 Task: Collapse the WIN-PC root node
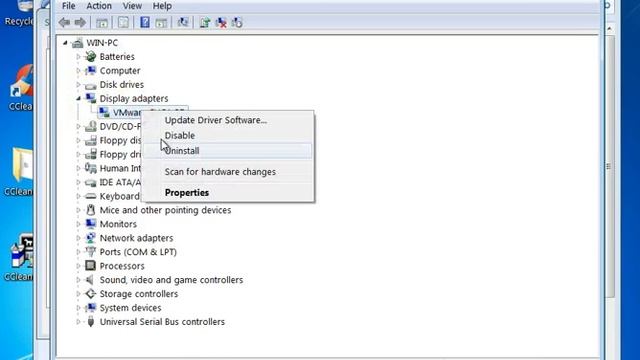click(65, 42)
